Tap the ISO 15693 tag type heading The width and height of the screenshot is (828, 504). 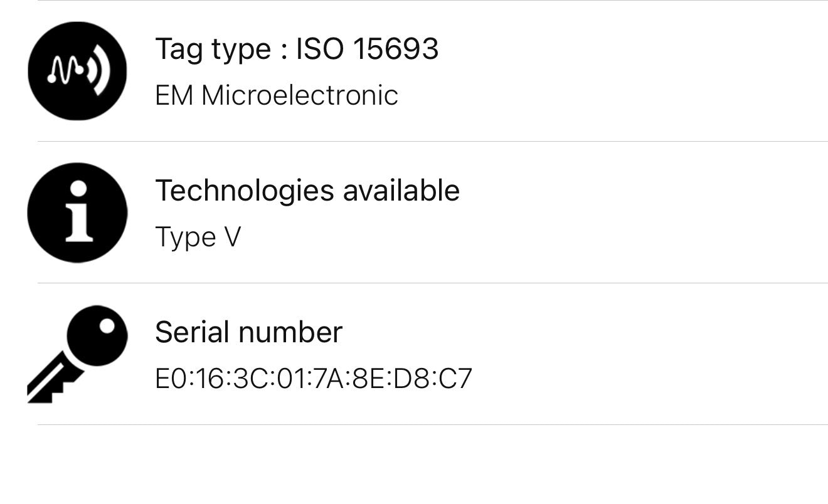[x=297, y=48]
